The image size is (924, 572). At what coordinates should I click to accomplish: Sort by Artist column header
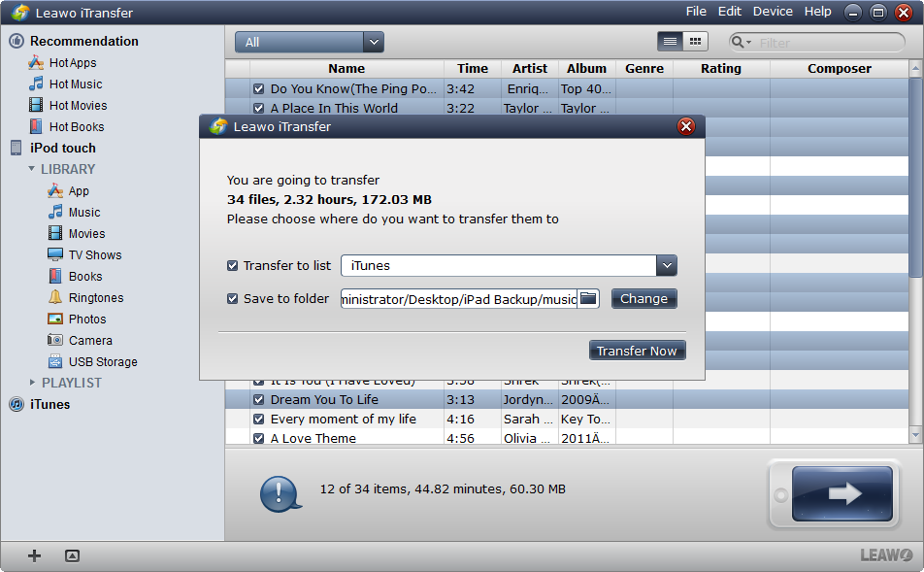(x=530, y=68)
